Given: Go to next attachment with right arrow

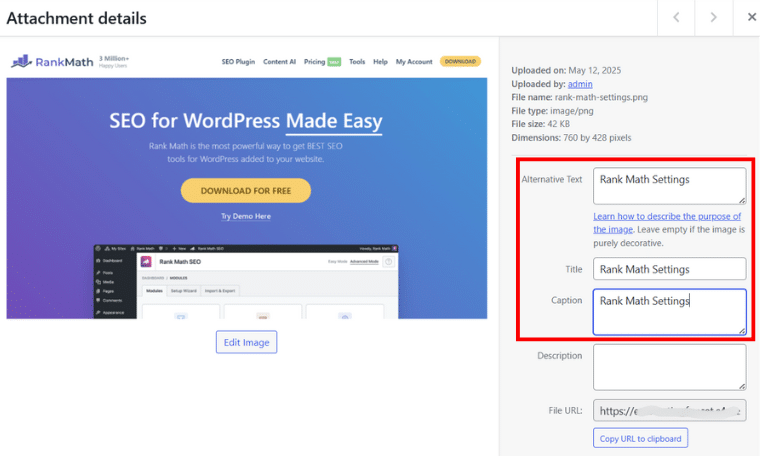Looking at the screenshot, I should [x=713, y=18].
